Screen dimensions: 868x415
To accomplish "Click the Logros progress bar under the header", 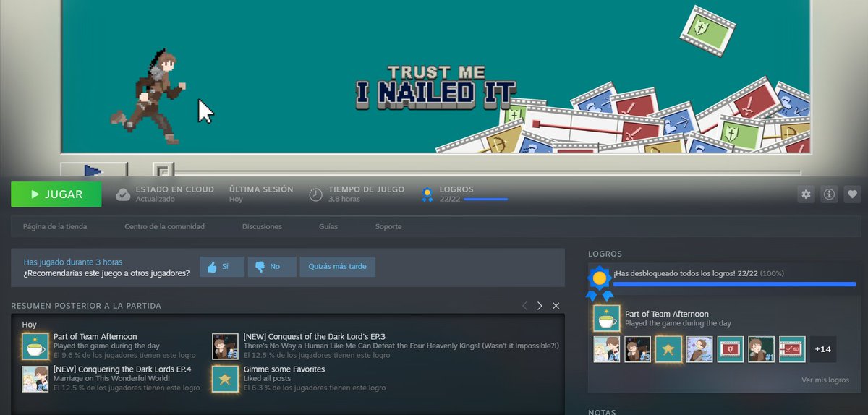I will (x=485, y=199).
